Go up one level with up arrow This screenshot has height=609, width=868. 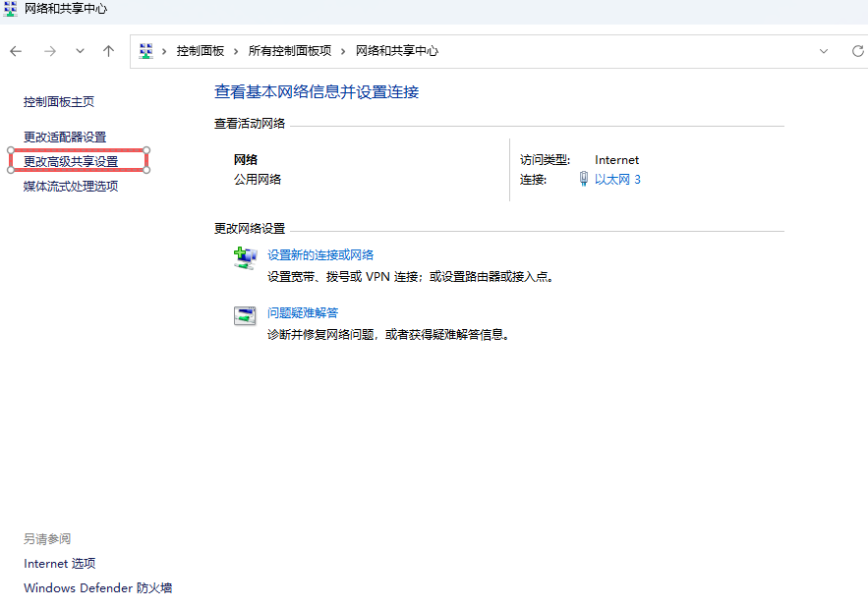pos(109,51)
